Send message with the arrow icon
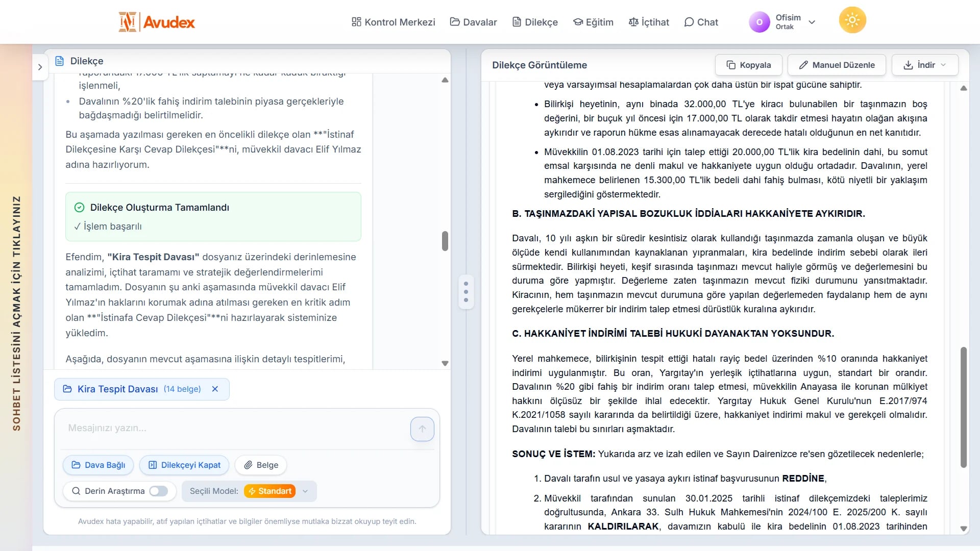980x551 pixels. (x=422, y=429)
